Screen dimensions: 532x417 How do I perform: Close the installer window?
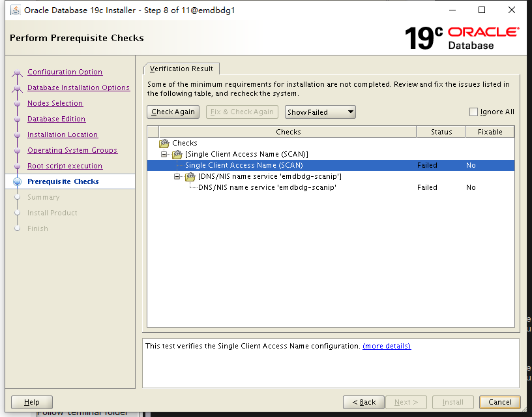pos(512,10)
